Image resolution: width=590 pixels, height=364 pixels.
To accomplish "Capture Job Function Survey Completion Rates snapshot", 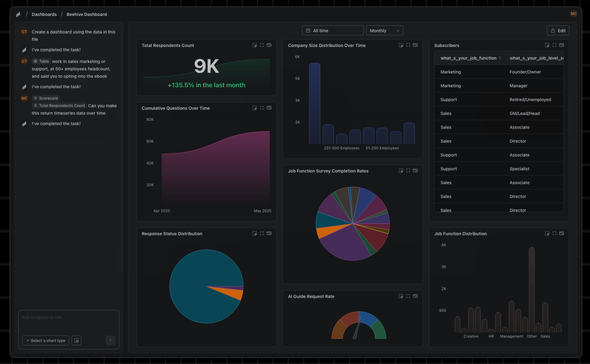I will [x=415, y=171].
